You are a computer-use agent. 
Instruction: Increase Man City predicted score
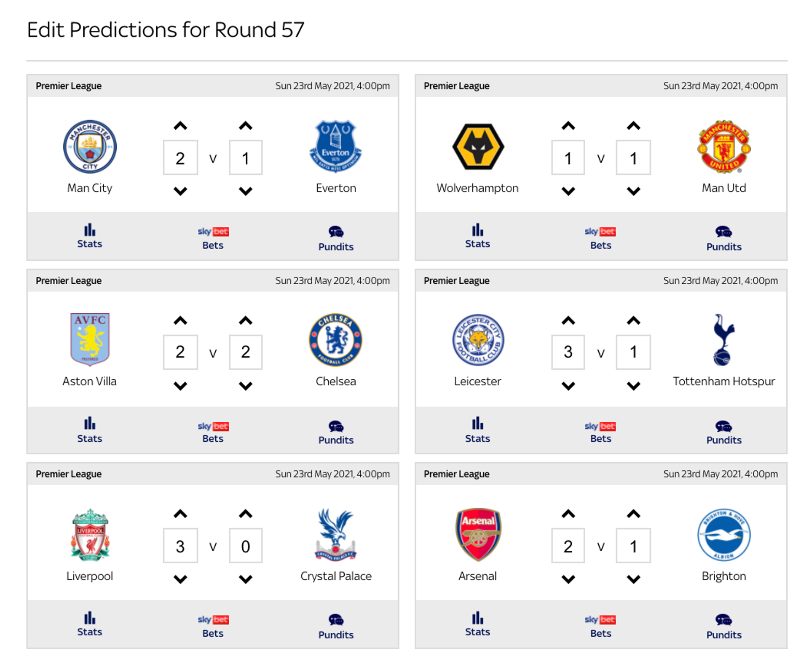coord(180,126)
